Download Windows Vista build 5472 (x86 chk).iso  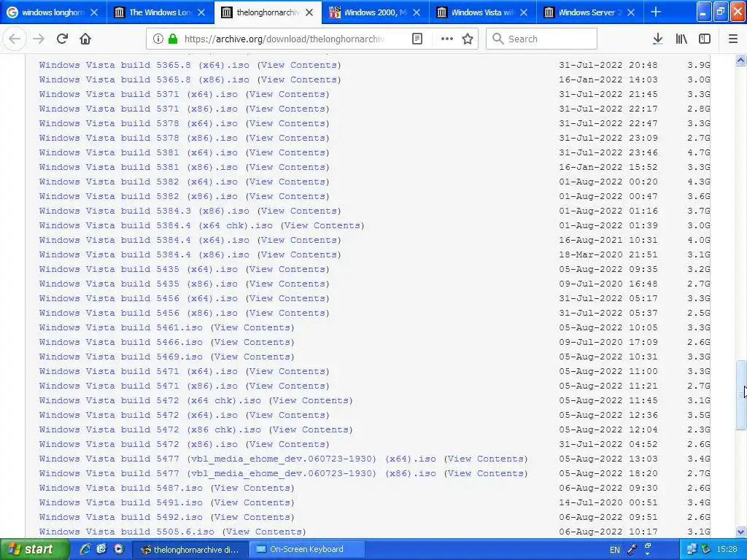click(x=150, y=429)
